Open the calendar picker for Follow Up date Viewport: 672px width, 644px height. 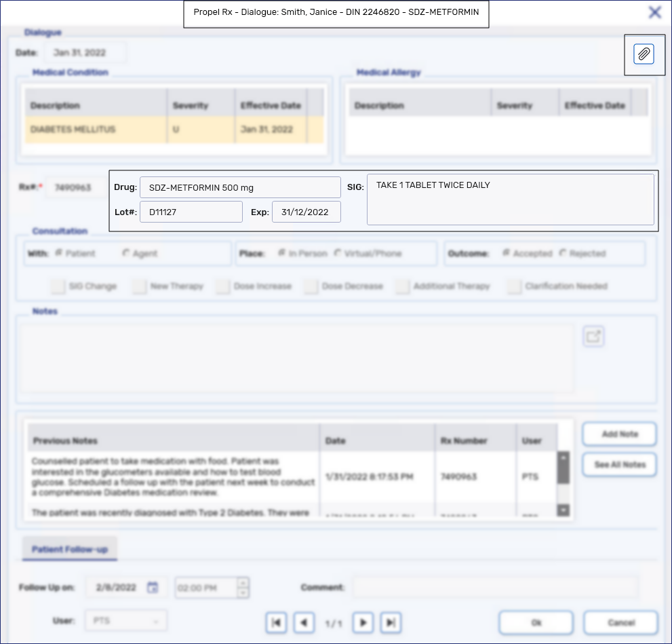pos(153,588)
